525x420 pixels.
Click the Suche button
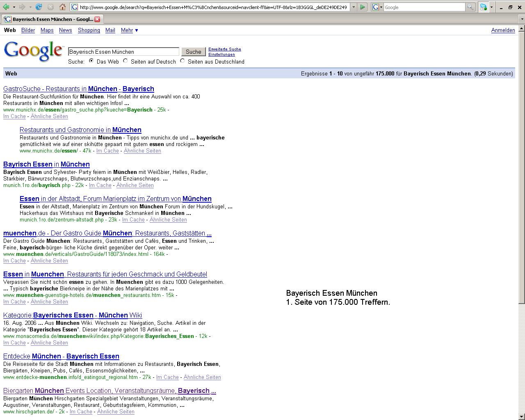click(193, 52)
